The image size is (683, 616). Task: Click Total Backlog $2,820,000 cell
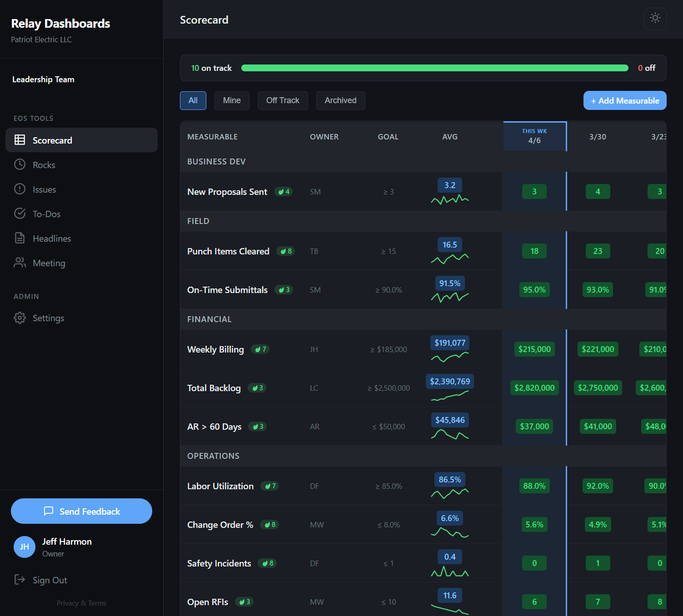pos(534,388)
